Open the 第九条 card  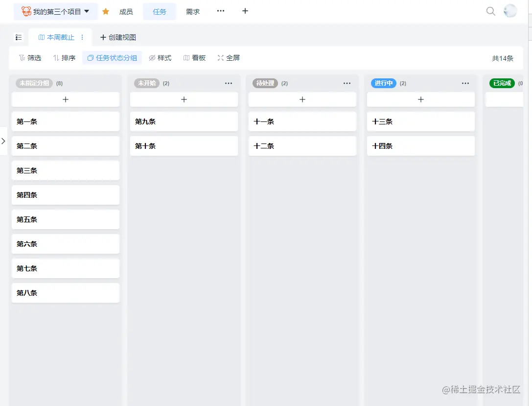click(184, 121)
